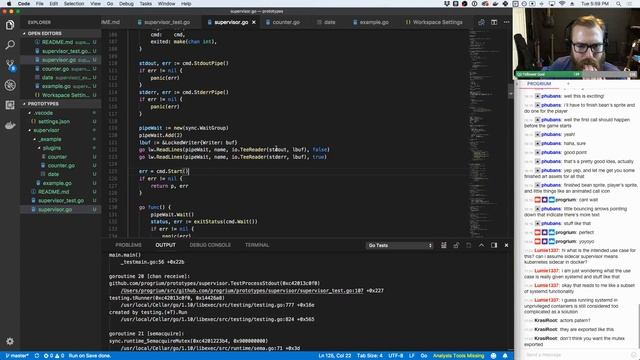Click the Follower Goal progress bar
The image size is (640, 360).
(x=576, y=74)
